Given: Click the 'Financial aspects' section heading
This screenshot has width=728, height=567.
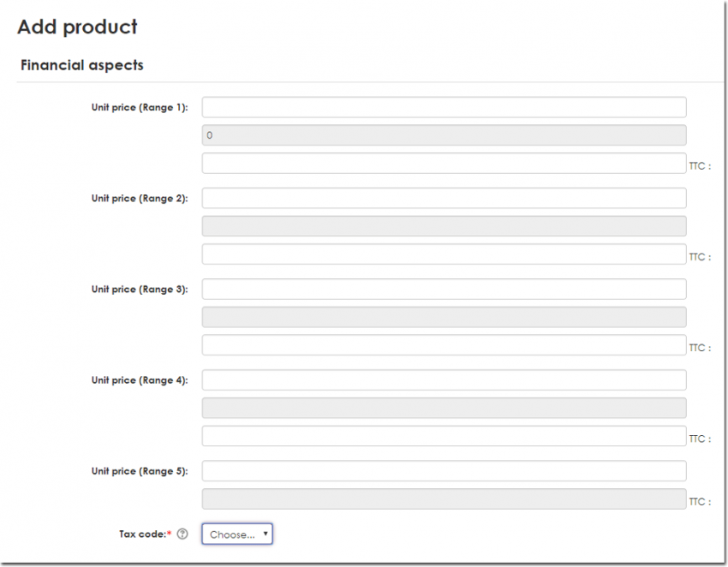Looking at the screenshot, I should pos(82,65).
